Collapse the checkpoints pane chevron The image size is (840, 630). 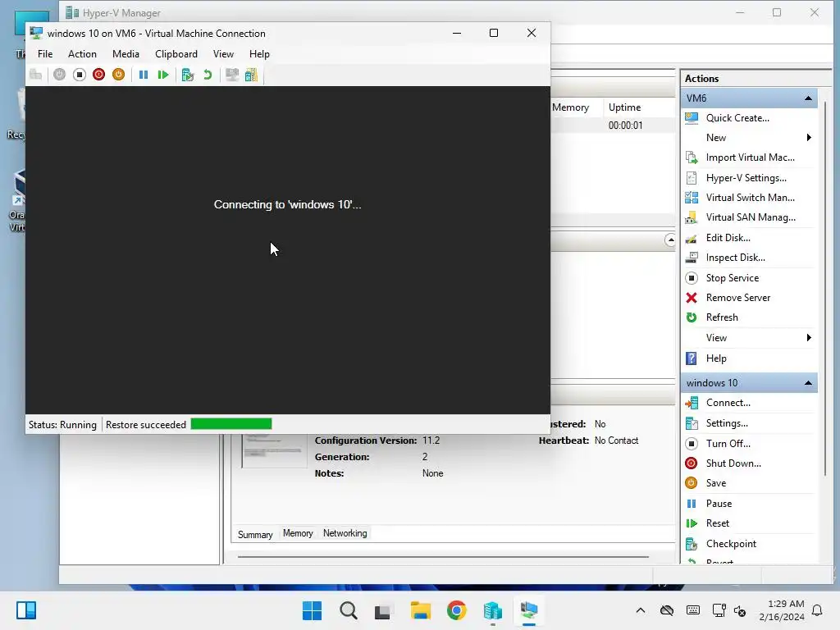[670, 240]
